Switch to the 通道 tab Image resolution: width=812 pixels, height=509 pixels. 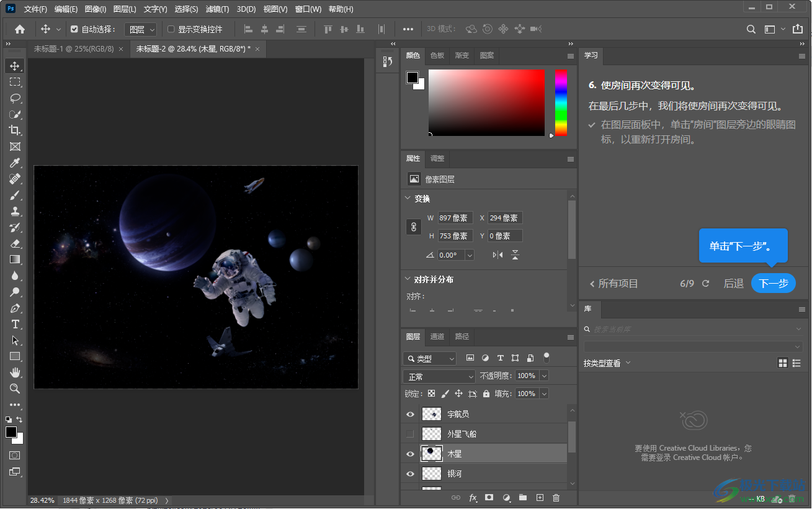437,336
